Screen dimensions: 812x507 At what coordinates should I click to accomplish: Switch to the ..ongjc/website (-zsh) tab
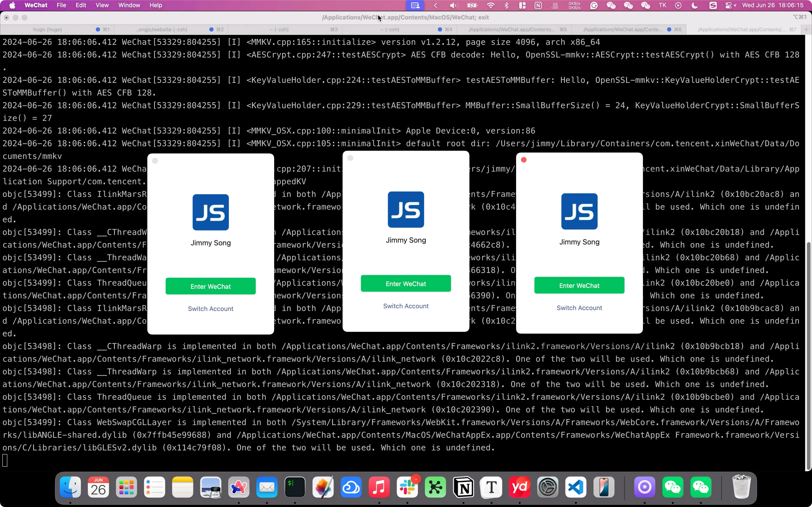(171, 29)
